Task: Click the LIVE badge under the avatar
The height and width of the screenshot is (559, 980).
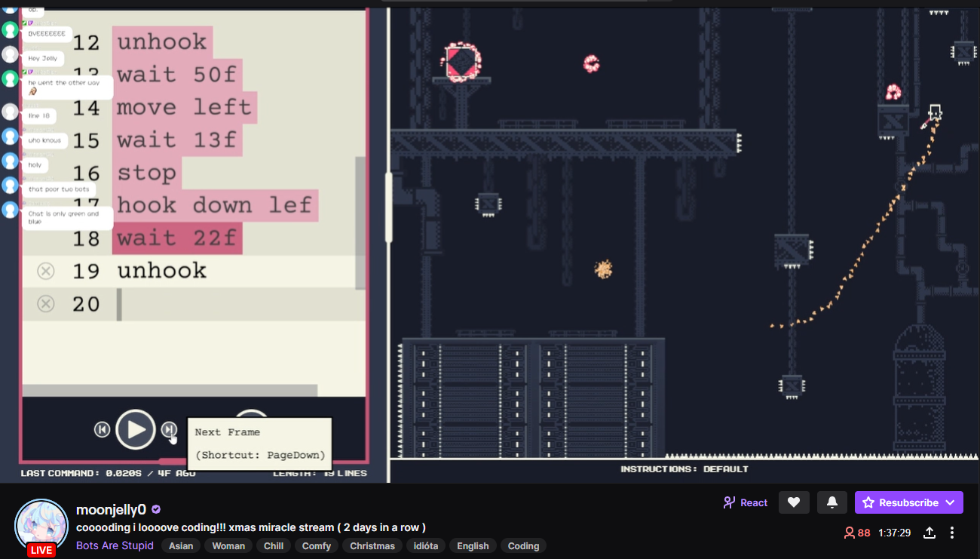Action: 41,550
